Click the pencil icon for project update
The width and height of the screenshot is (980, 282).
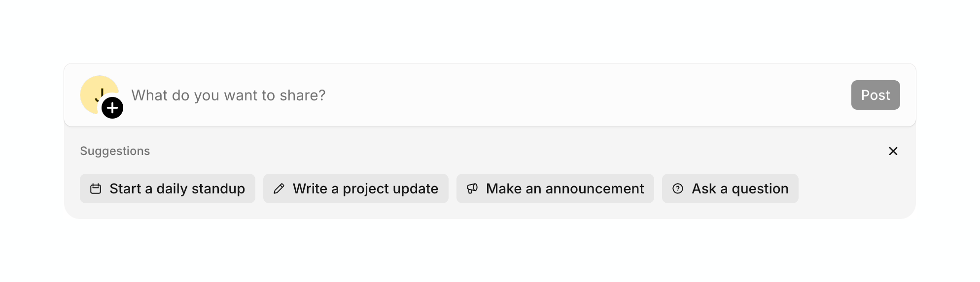click(279, 188)
